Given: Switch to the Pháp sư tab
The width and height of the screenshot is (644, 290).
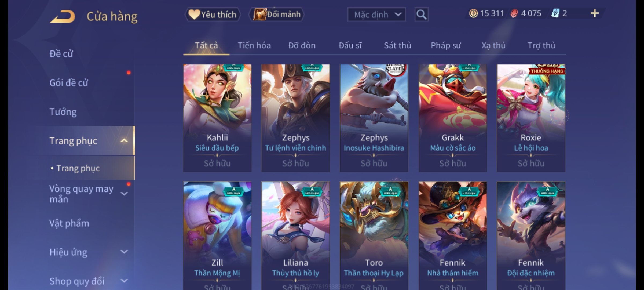Looking at the screenshot, I should (445, 45).
